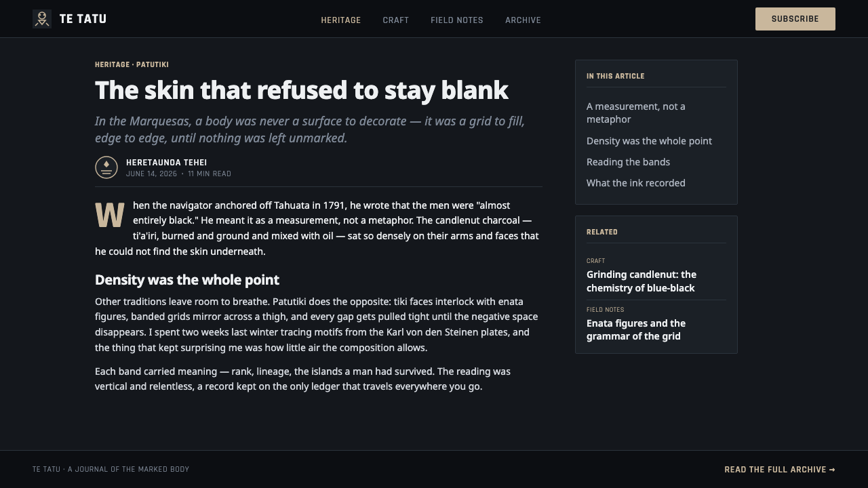Image resolution: width=868 pixels, height=488 pixels.
Task: Click the Te Tatu logo icon
Action: tap(42, 19)
